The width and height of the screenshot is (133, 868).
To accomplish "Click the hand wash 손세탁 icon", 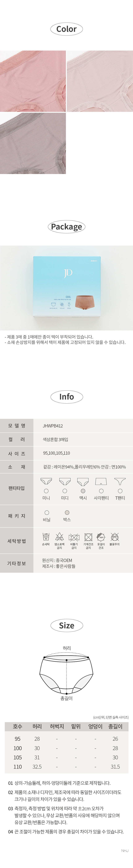I will [46, 536].
